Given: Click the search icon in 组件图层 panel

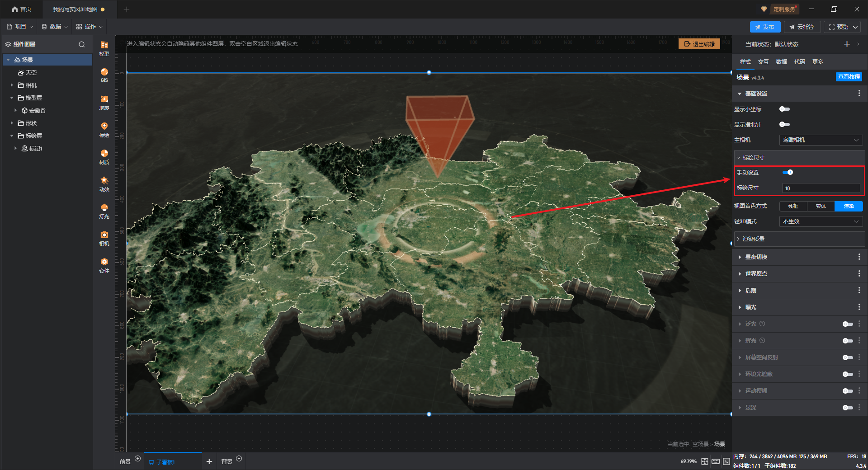Looking at the screenshot, I should [x=82, y=44].
